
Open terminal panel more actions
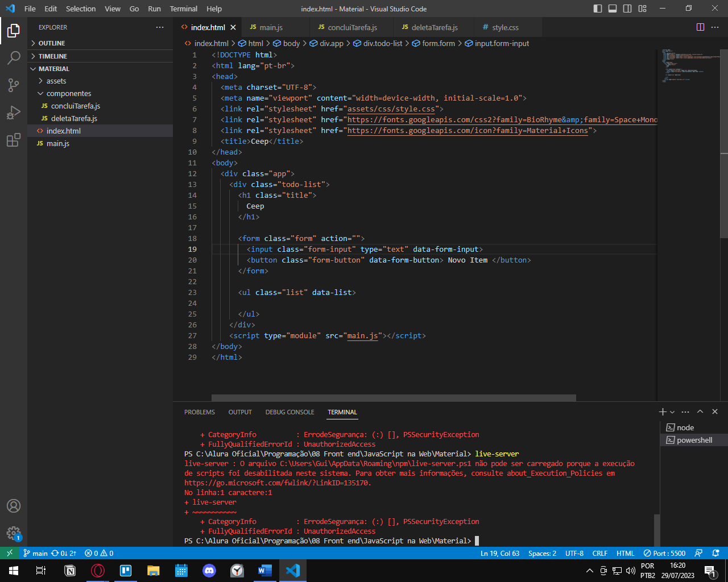coord(685,411)
